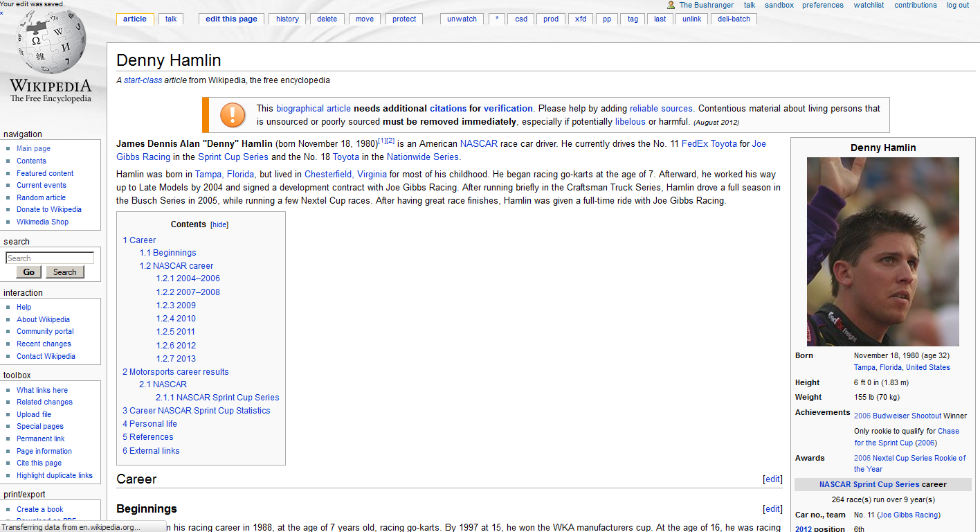Select the 'edit this page' tab
Screen dimensions: 980x532
coord(231,19)
